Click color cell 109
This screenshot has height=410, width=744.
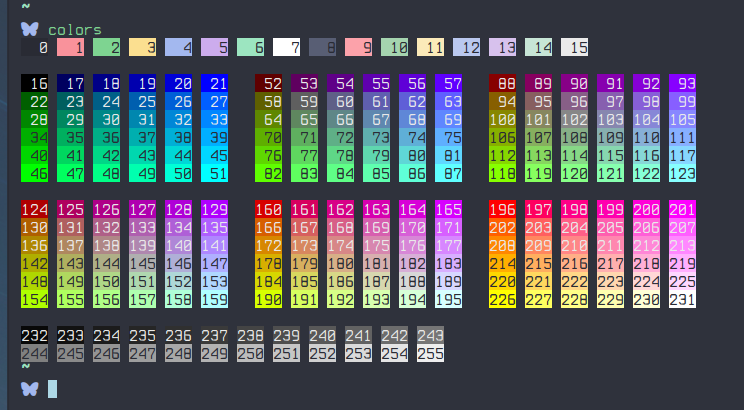[611, 137]
